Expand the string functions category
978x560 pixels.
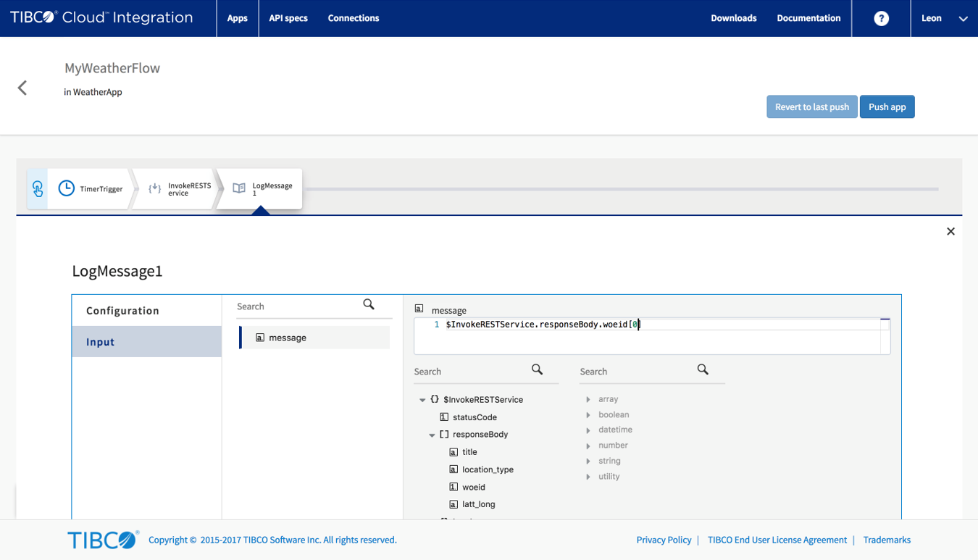coord(588,461)
